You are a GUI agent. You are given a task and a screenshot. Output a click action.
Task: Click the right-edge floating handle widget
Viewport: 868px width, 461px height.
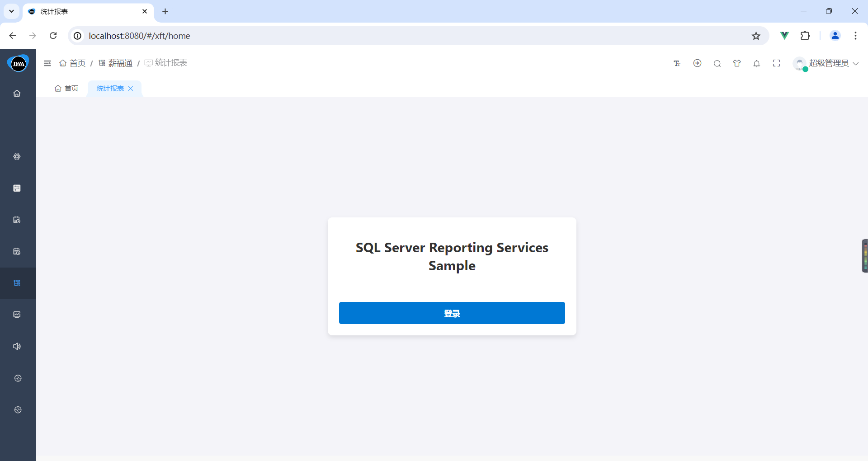[864, 256]
